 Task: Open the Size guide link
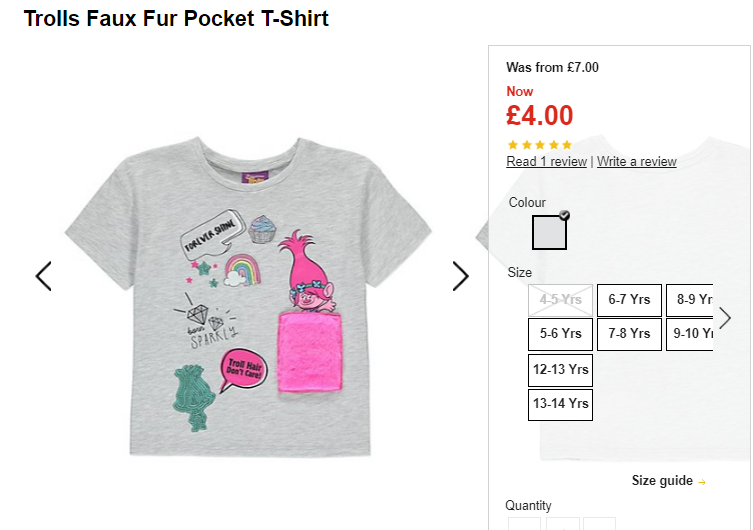pyautogui.click(x=662, y=481)
